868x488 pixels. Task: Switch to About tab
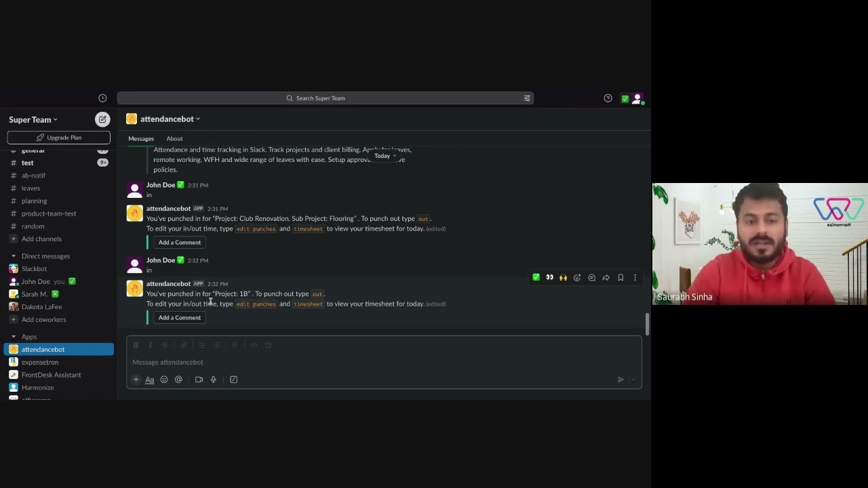point(174,138)
